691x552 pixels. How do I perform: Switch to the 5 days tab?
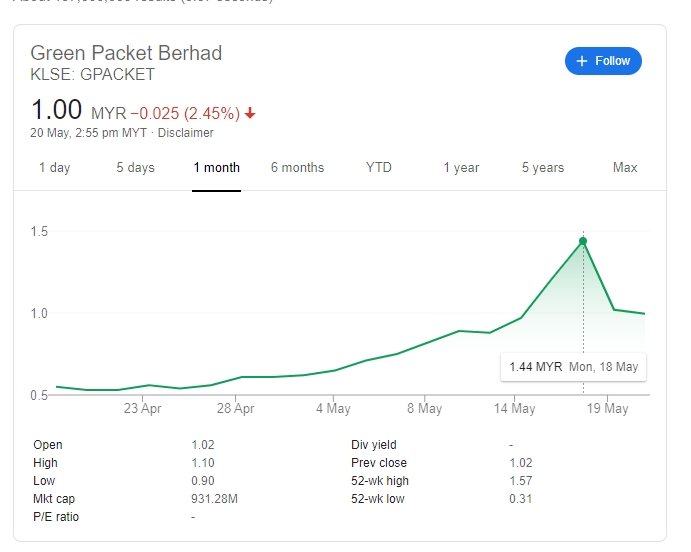coord(135,168)
